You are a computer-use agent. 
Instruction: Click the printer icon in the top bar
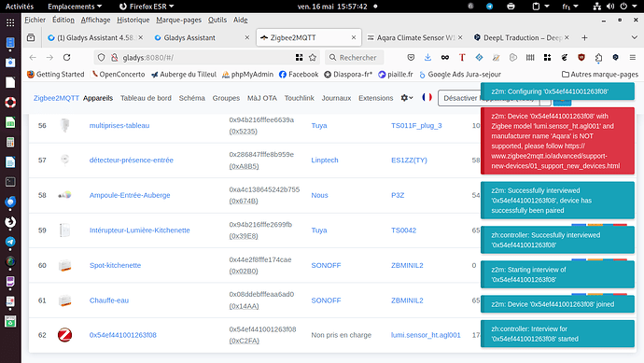coord(511,7)
